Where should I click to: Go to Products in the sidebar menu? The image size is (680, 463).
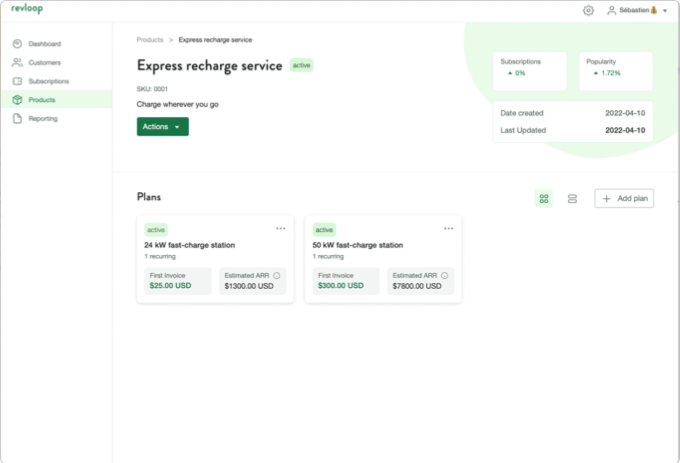(42, 100)
